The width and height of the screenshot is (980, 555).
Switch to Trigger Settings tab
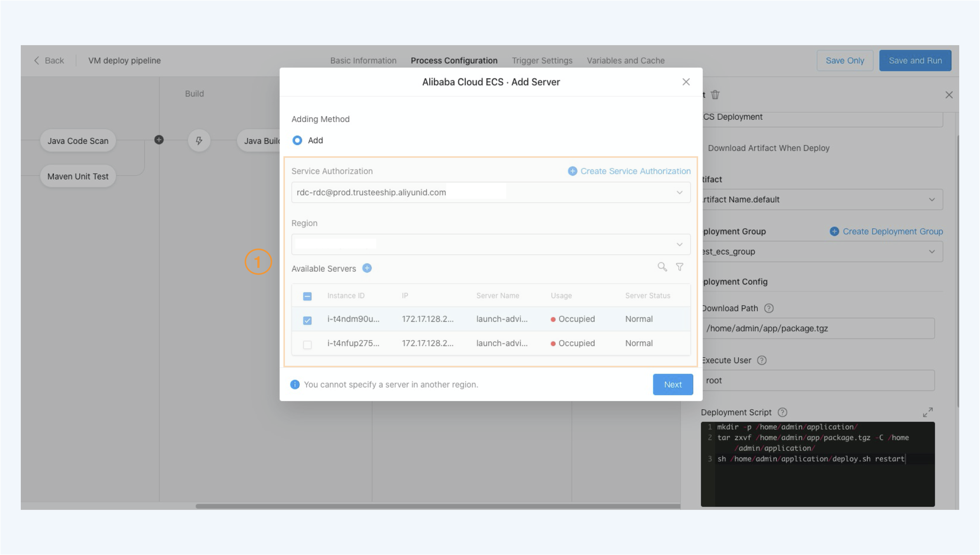click(542, 61)
